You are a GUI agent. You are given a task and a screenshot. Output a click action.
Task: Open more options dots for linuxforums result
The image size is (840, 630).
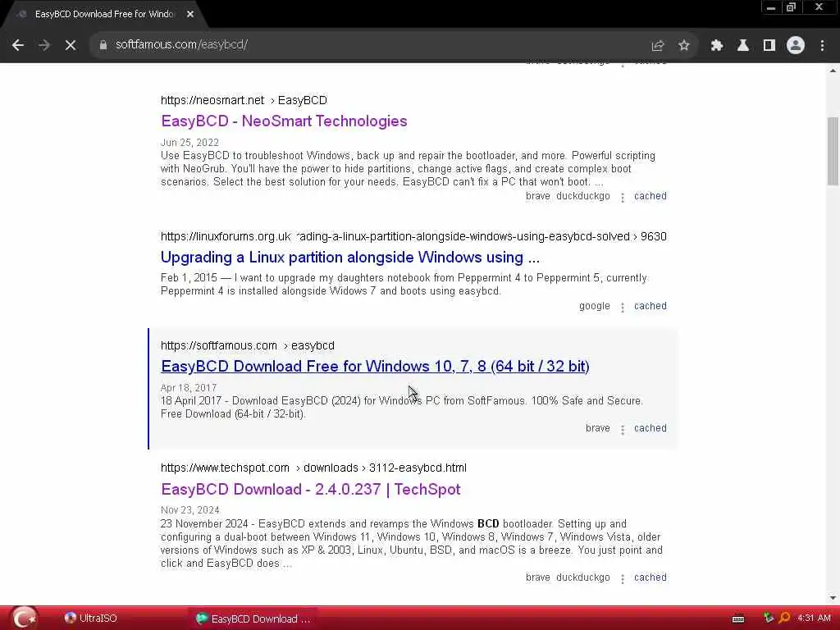[x=623, y=308]
